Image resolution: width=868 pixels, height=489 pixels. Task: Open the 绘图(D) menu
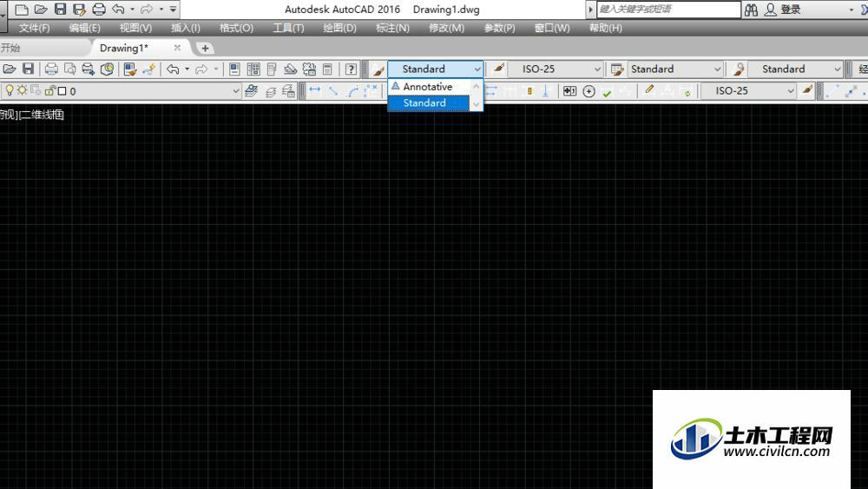point(340,28)
